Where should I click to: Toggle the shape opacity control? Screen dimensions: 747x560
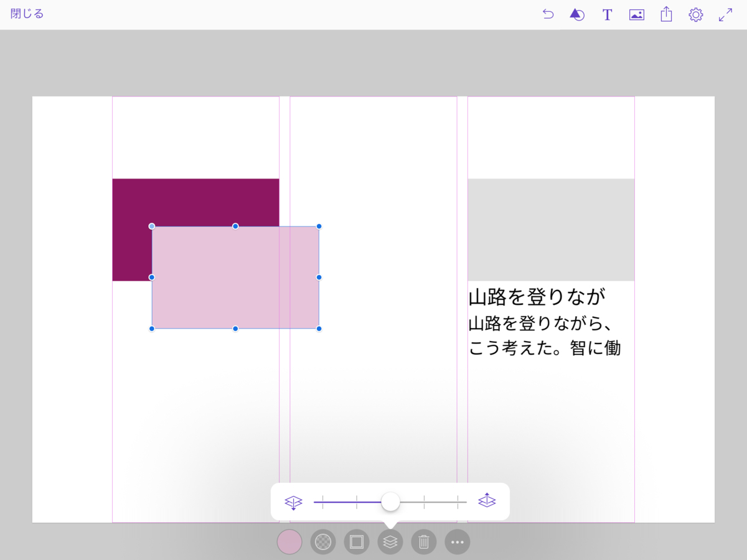pos(323,542)
